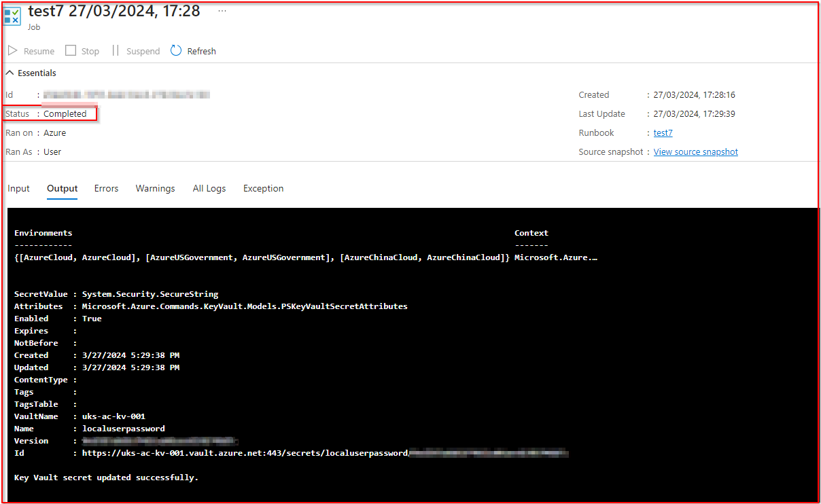Click the Job breadcrumb label under the title

[34, 27]
